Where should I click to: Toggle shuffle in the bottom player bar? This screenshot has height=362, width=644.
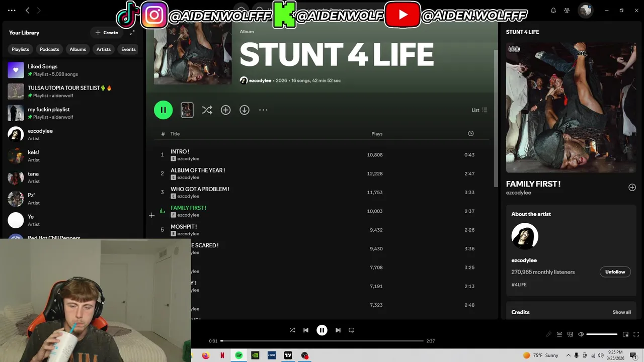[x=292, y=330]
